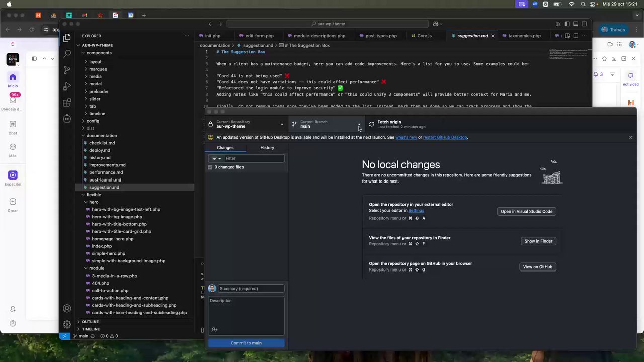Open the Search view in VS Code
The image size is (644, 362).
tap(67, 54)
